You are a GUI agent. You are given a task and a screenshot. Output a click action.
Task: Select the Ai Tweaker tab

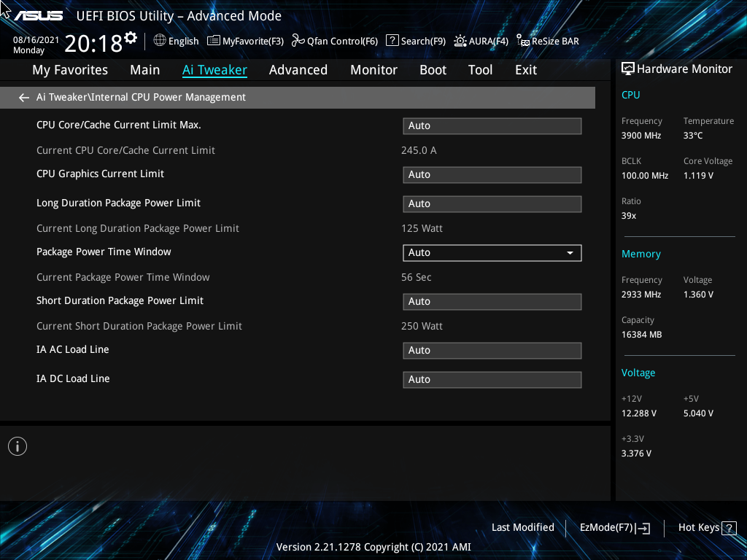point(214,70)
